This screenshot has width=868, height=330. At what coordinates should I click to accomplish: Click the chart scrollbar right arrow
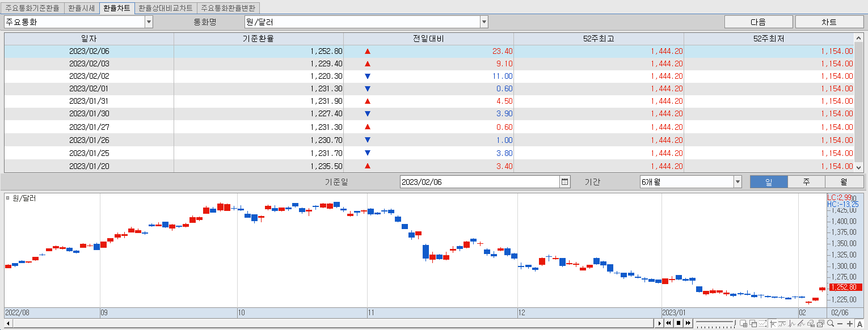point(659,323)
